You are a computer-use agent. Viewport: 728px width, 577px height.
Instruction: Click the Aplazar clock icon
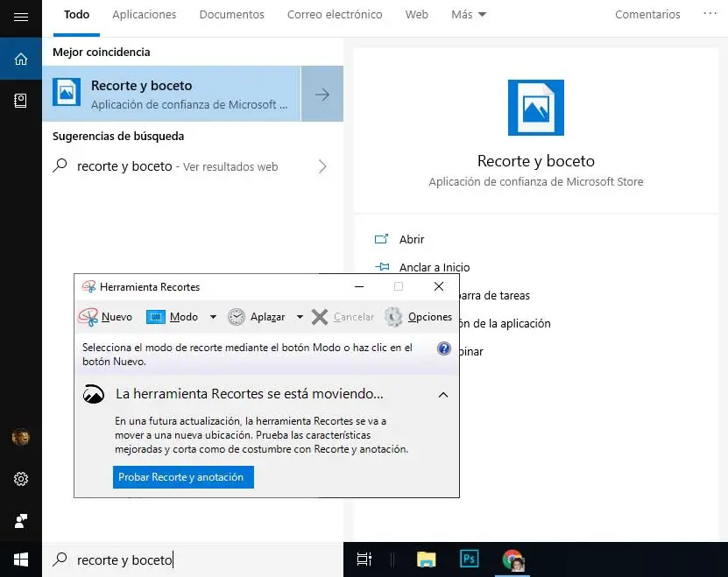(x=237, y=317)
